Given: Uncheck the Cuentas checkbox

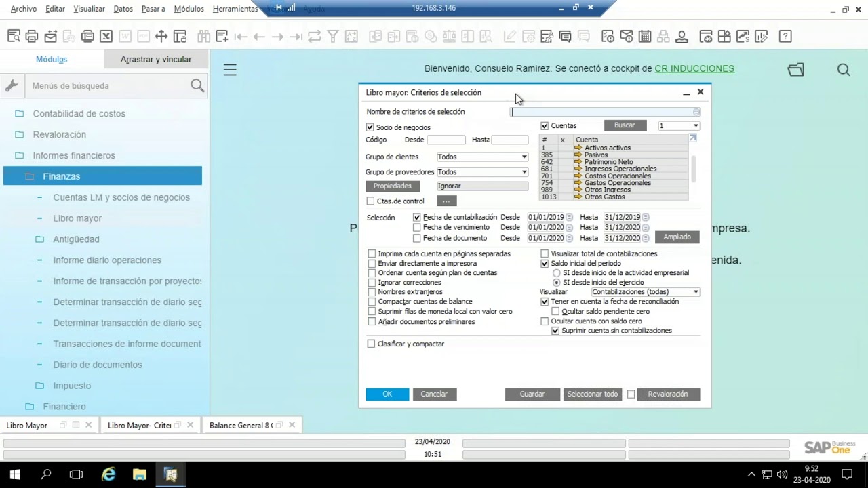Looking at the screenshot, I should pyautogui.click(x=545, y=126).
